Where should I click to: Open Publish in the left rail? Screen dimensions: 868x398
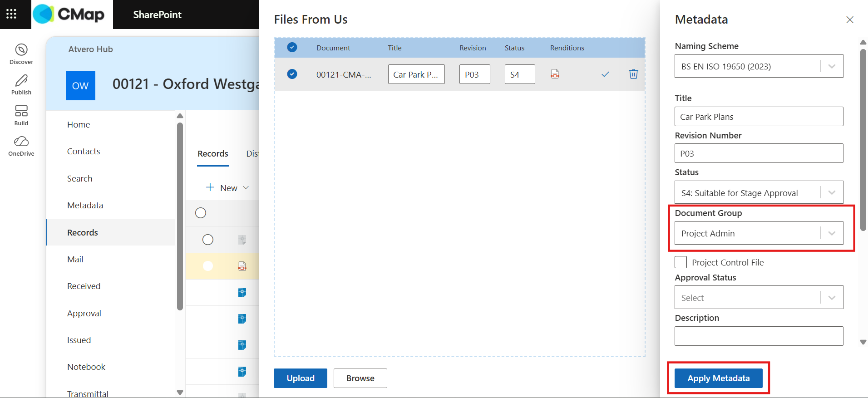21,85
